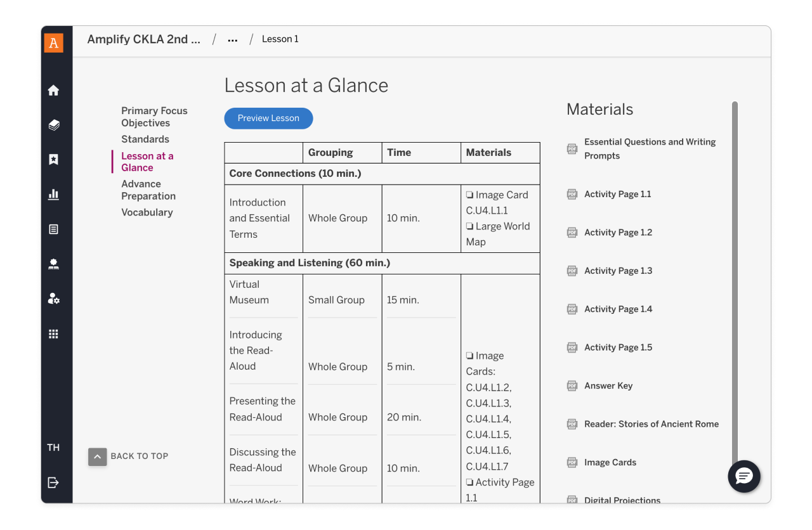
Task: Select Advance Preparation in side navigation
Action: [x=148, y=190]
